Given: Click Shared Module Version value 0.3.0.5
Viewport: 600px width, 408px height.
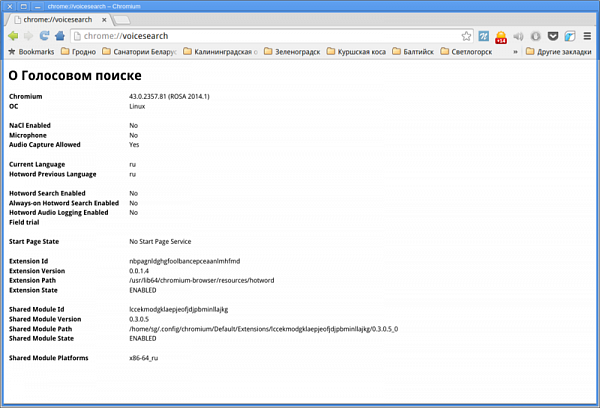Looking at the screenshot, I should click(139, 319).
